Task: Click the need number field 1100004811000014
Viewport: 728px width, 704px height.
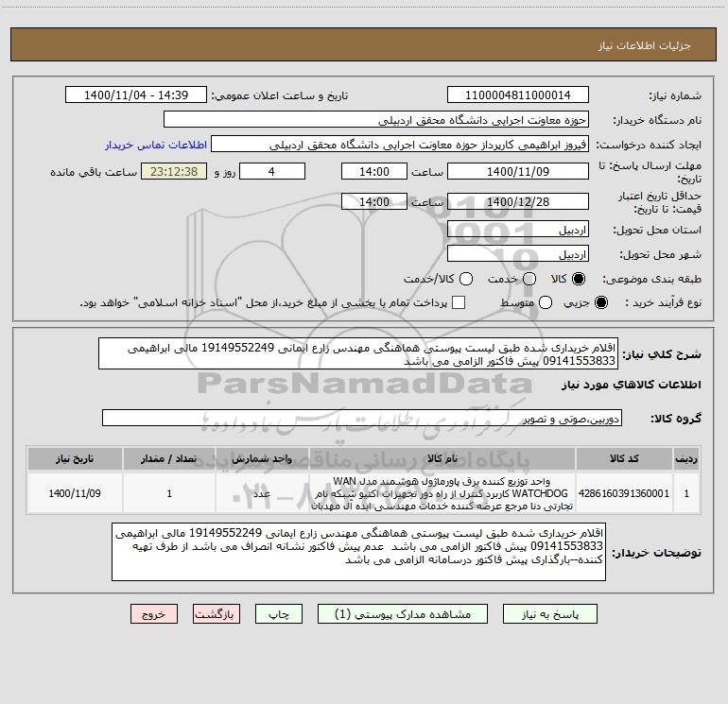Action: coord(518,94)
